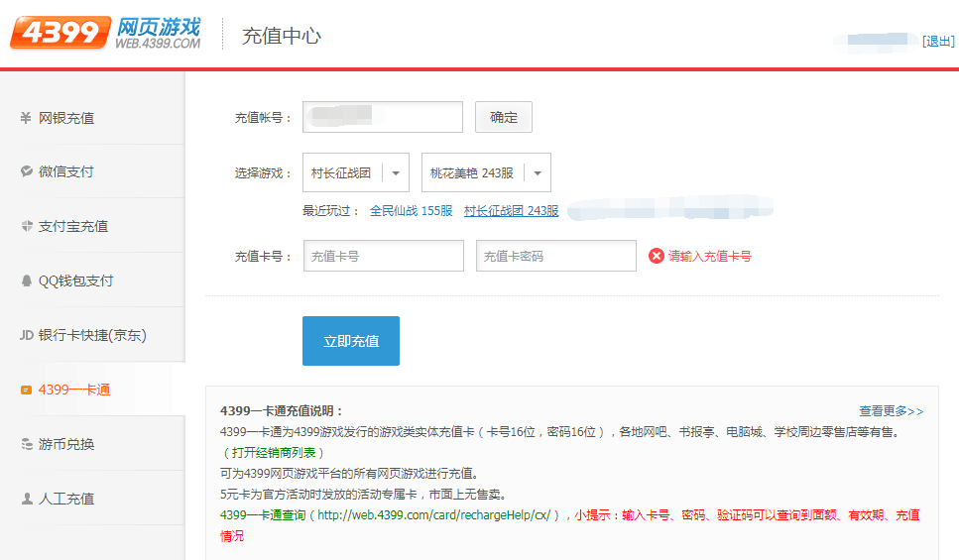Click the coins icon beside 游币兑换

(27, 444)
